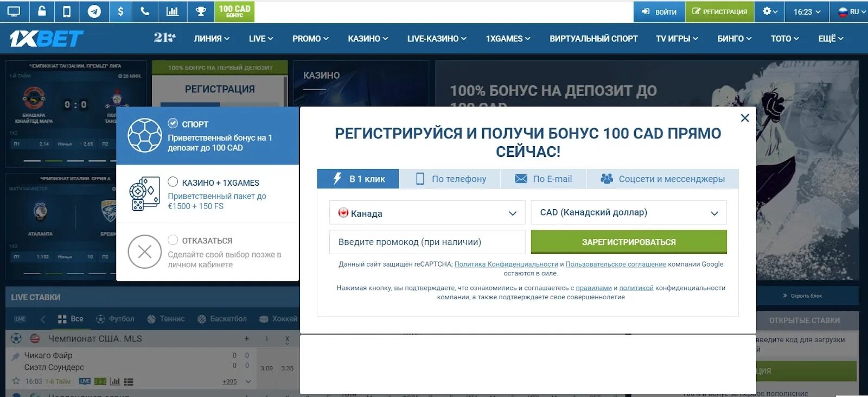Expand the Ещё menu
Viewport: 868px width, 397px height.
point(831,39)
